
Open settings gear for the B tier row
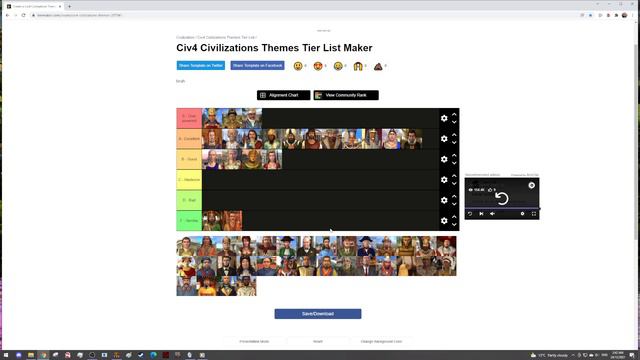tap(444, 159)
